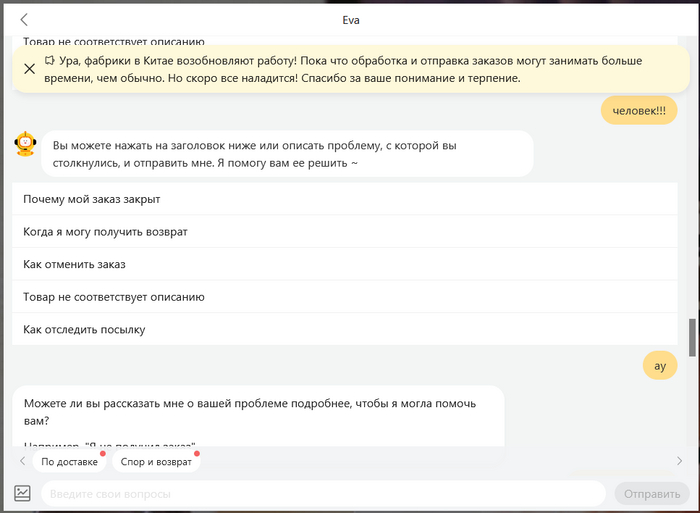Focus the "Введите свои вопросы" message field

click(322, 494)
